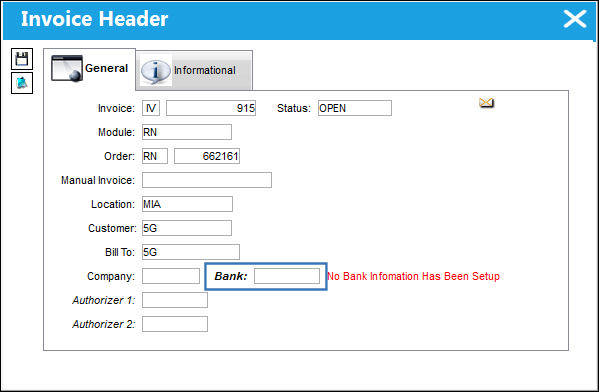Close the Invoice Header window

click(575, 19)
